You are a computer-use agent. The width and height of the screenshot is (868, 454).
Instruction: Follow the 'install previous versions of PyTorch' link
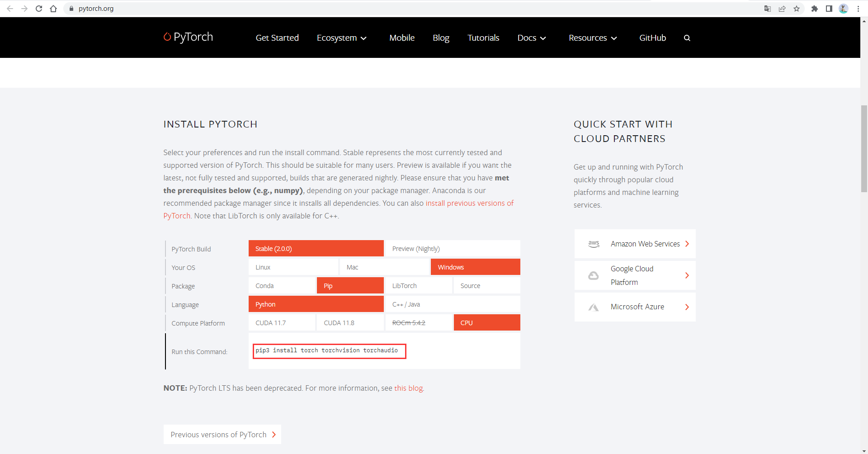(469, 203)
